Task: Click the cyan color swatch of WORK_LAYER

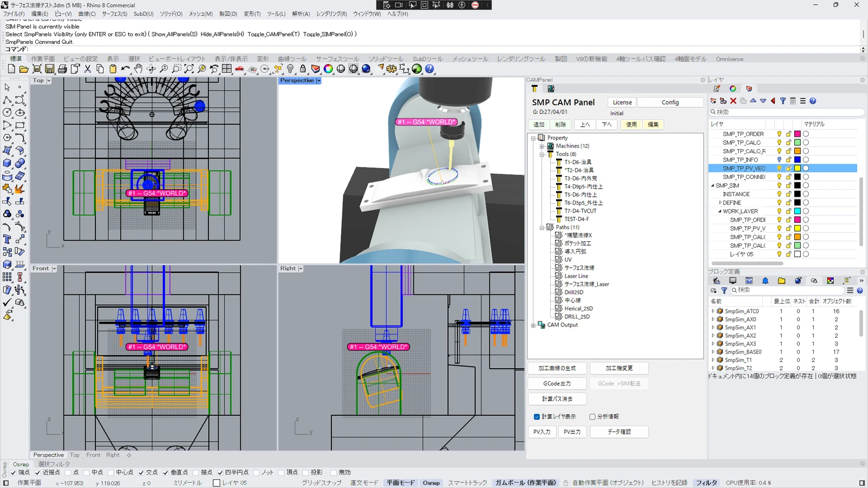Action: point(797,211)
